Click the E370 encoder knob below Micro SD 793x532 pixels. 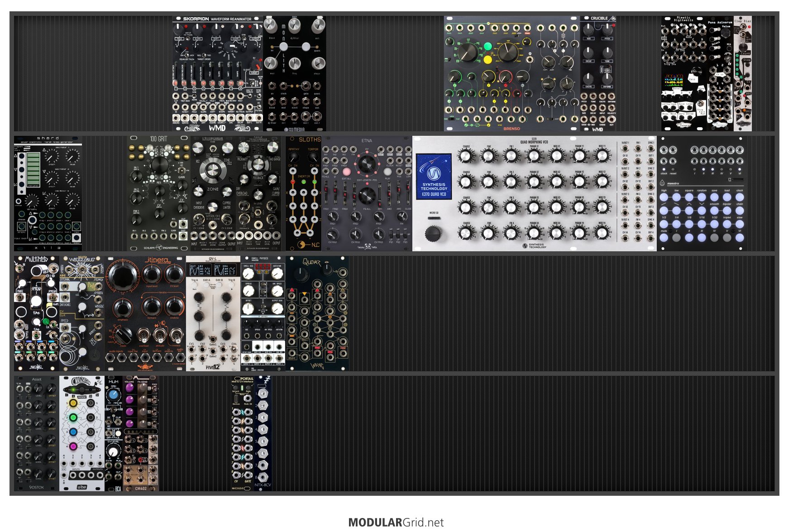pos(433,233)
